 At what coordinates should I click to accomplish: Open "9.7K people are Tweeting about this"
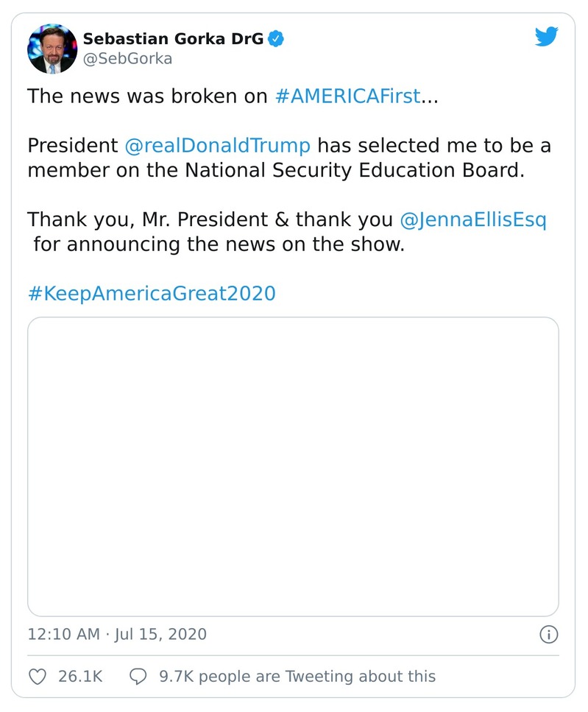[x=297, y=676]
